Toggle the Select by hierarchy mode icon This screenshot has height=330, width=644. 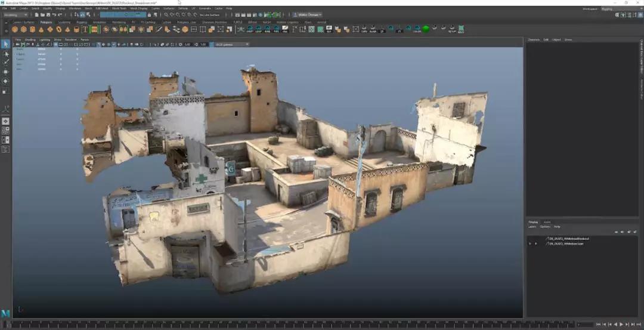[77, 15]
